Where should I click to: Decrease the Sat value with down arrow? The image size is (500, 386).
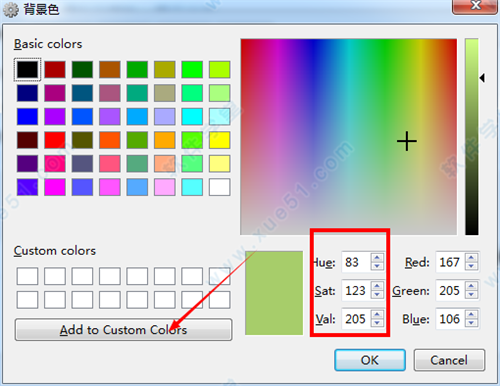tap(377, 295)
